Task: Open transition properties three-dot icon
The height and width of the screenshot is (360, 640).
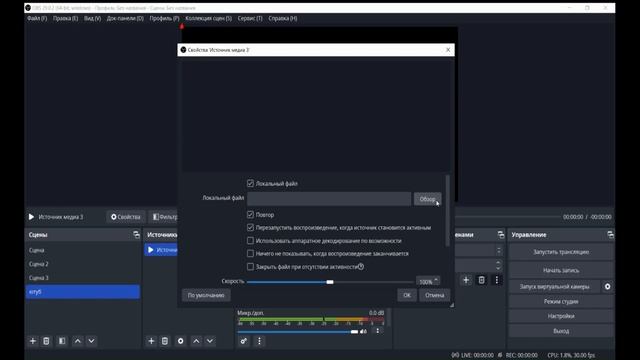Action: (497, 280)
